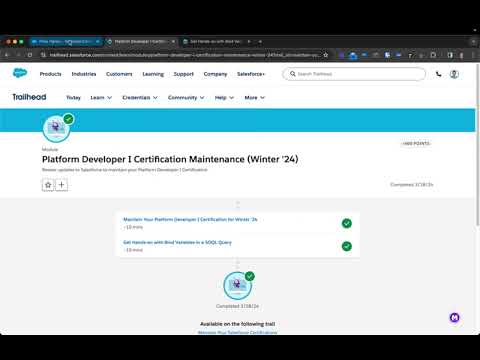Open Salesforce+ in top menu

coord(251,74)
